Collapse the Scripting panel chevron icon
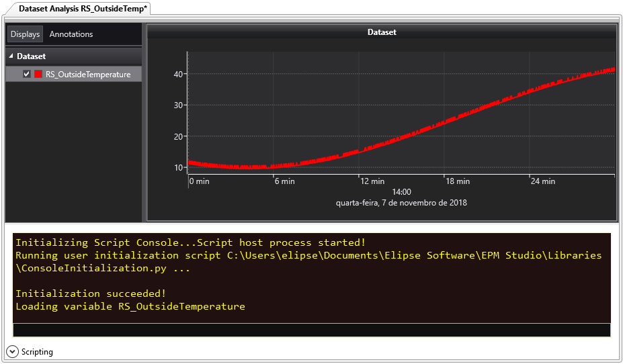Image resolution: width=623 pixels, height=364 pixels. (x=12, y=351)
